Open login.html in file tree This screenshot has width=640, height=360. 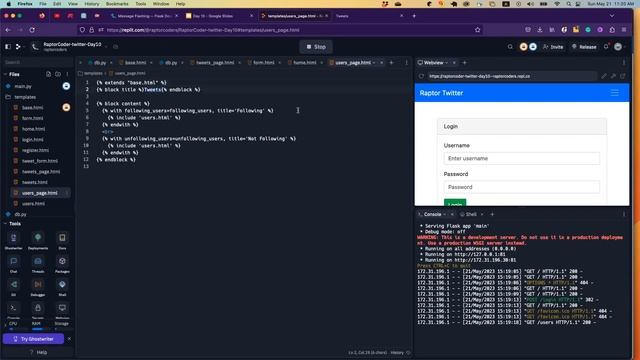33,140
